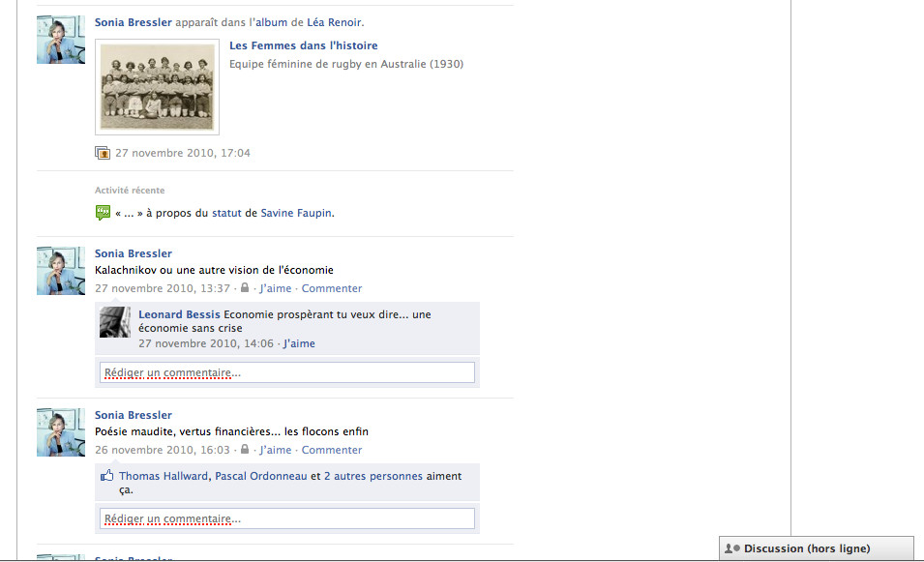Click the photo album icon beside 27 novembre 17:04
This screenshot has width=924, height=562.
point(103,153)
